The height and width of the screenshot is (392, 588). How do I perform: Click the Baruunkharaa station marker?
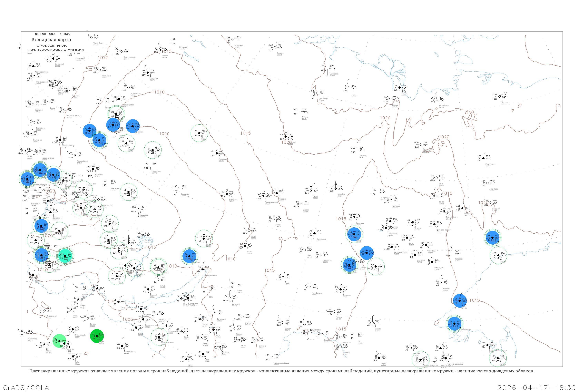coord(122,346)
